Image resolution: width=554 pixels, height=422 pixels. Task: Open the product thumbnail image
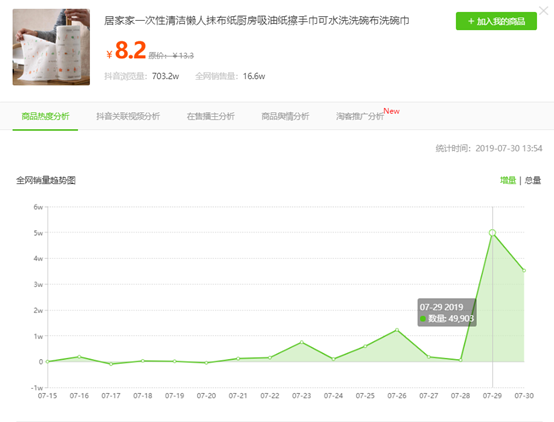coord(51,47)
